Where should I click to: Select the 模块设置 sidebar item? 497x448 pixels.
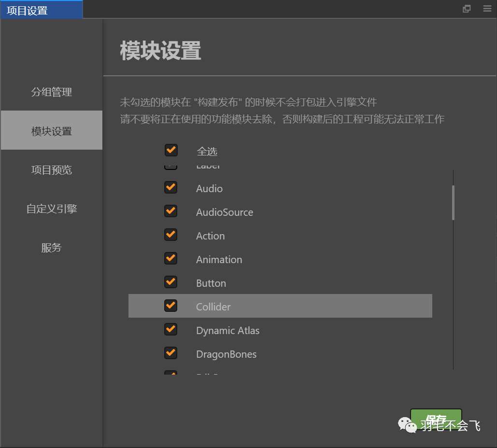coord(52,130)
